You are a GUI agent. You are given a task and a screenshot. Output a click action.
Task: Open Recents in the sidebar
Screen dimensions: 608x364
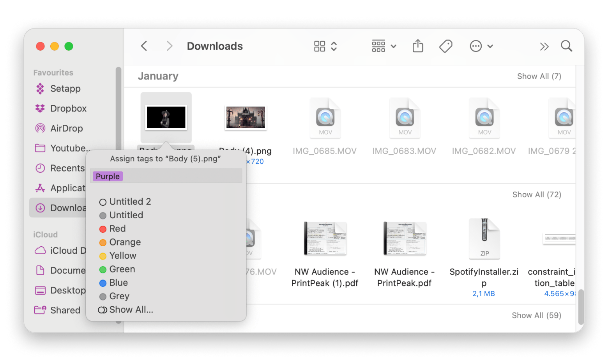point(67,168)
